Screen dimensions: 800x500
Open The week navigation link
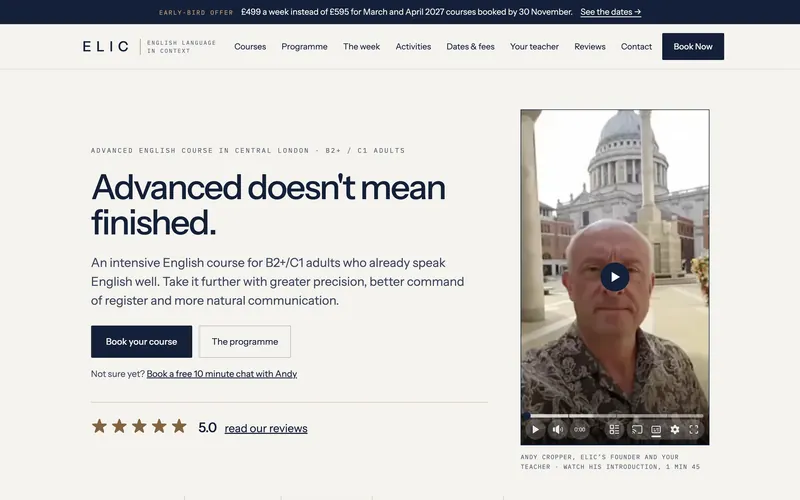click(x=361, y=46)
